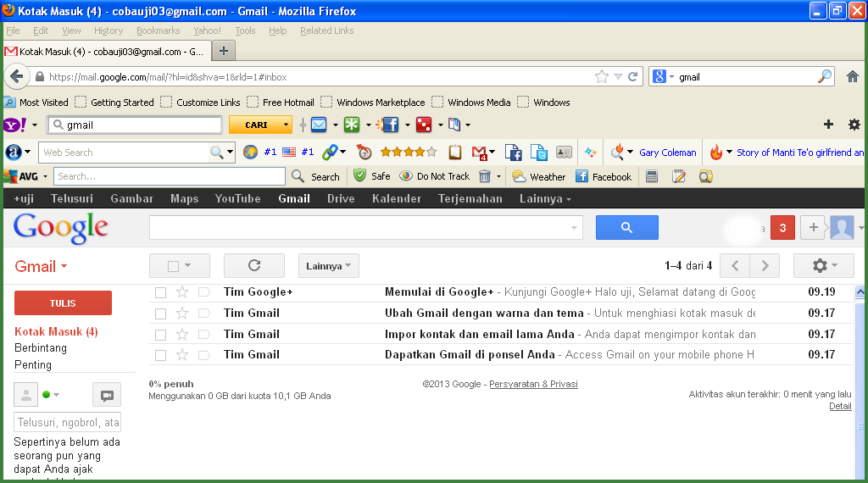868x483 pixels.
Task: Show newer messages with left arrow
Action: (735, 265)
